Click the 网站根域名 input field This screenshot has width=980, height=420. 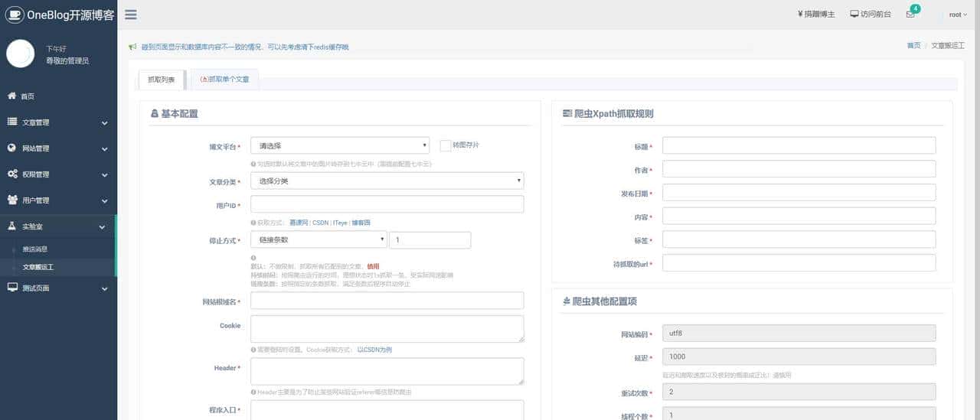tap(387, 301)
